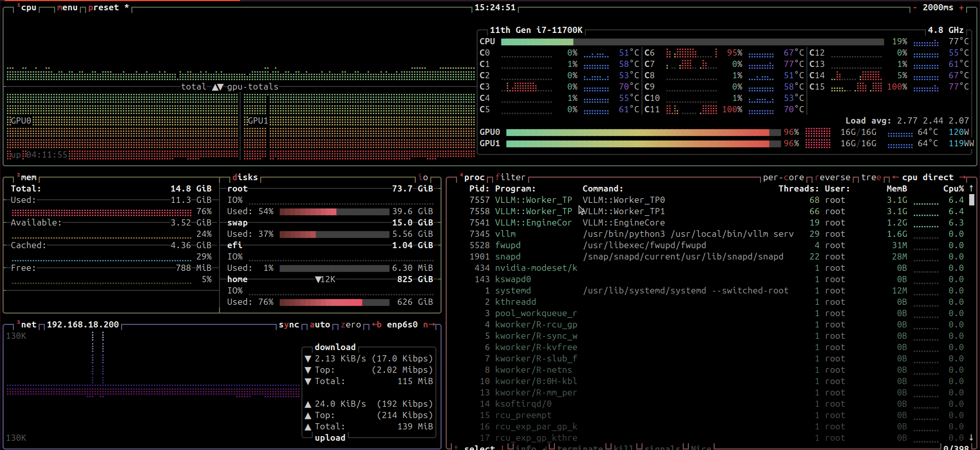Switch to next network interface with n arrow
Screen dimensions: 980x450
(429, 325)
